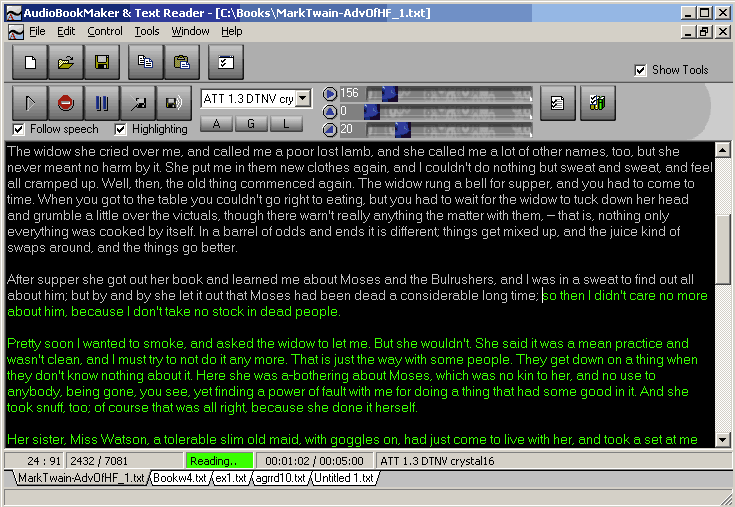
Task: Switch to the MarkTwain-AdvOfHF_1.txt tab
Action: pos(81,478)
